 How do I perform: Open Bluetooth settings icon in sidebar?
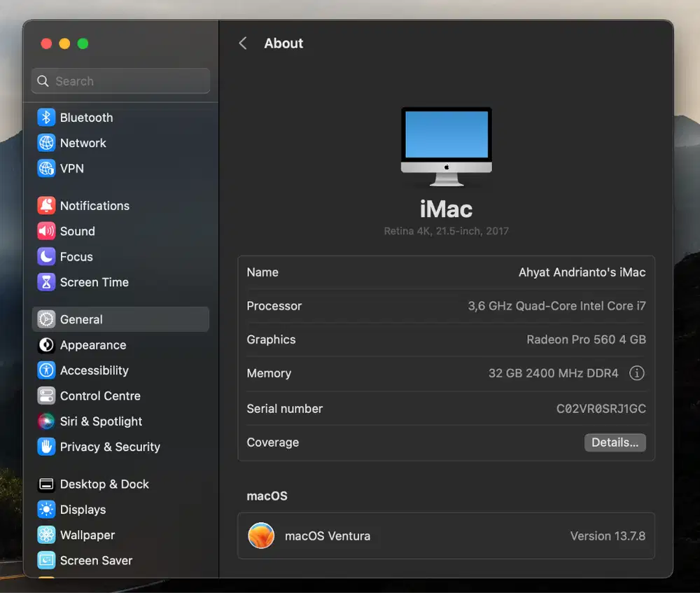pyautogui.click(x=46, y=118)
